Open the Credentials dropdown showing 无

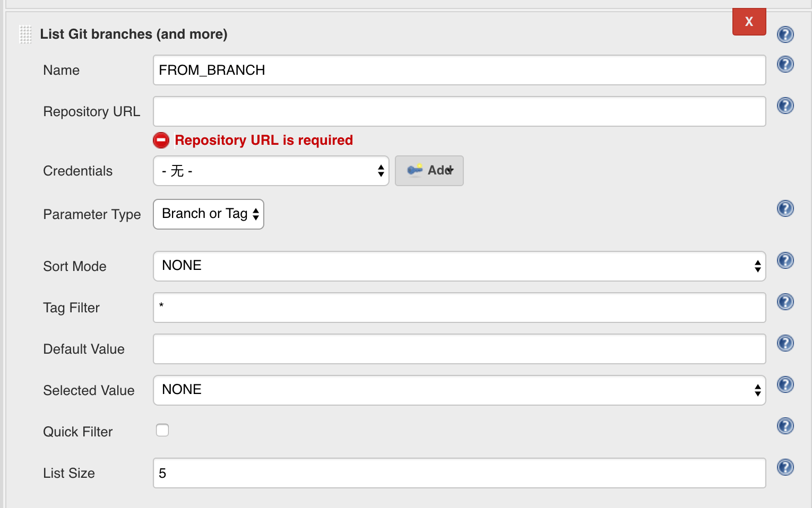click(x=271, y=171)
